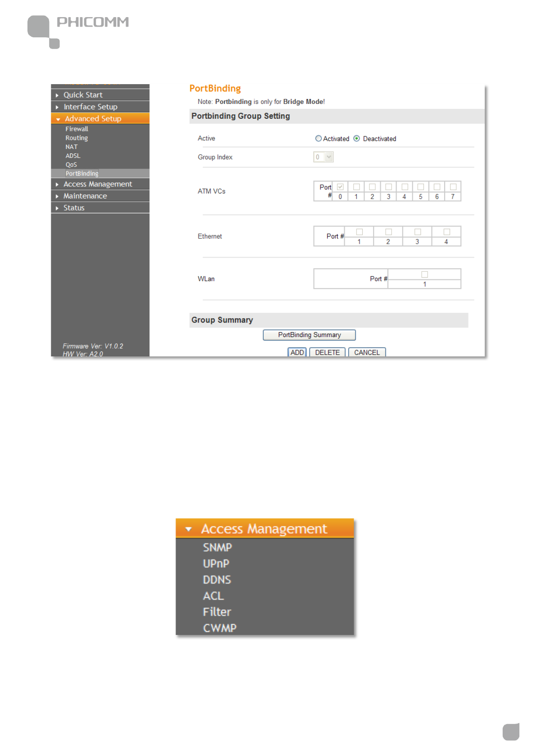Expand the Quick Start arrow

(x=57, y=95)
